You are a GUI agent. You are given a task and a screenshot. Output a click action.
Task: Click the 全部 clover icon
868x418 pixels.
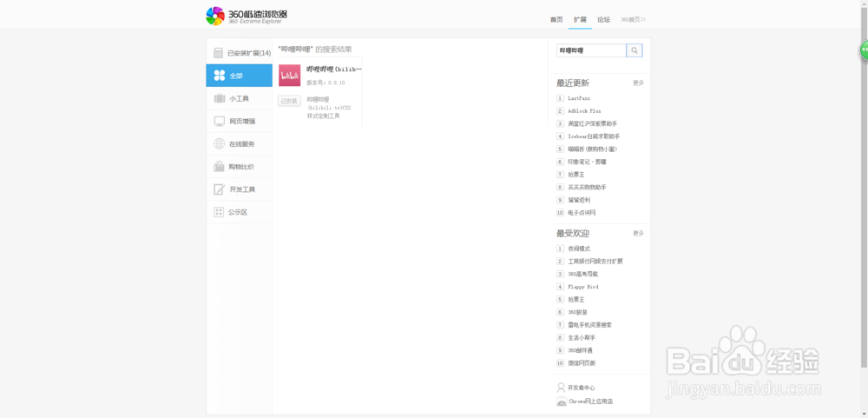(220, 76)
